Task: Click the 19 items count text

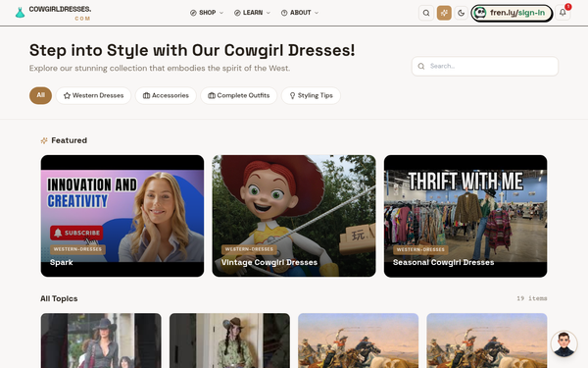Action: tap(532, 298)
